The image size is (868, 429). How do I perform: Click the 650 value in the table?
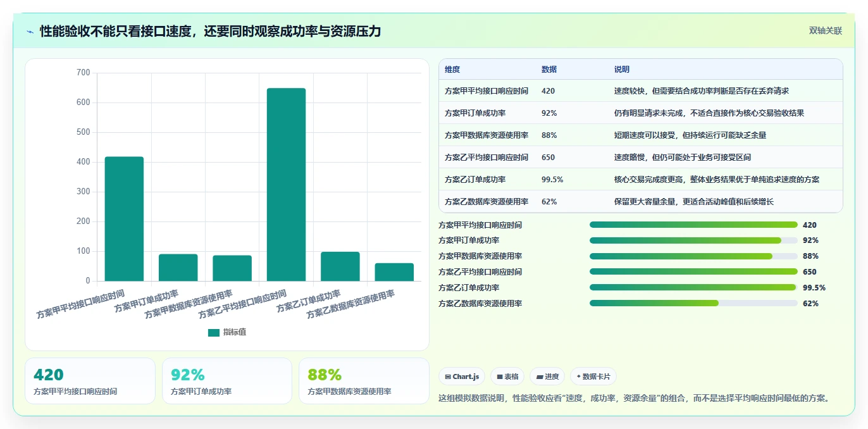(x=548, y=158)
